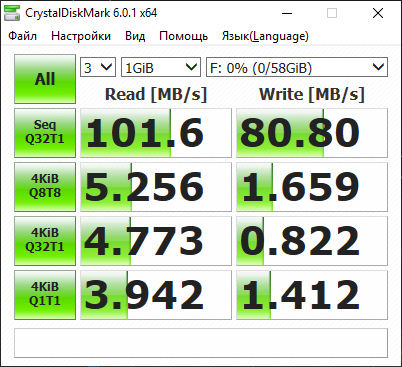Start the 4KiB Q32T1 test

point(45,241)
